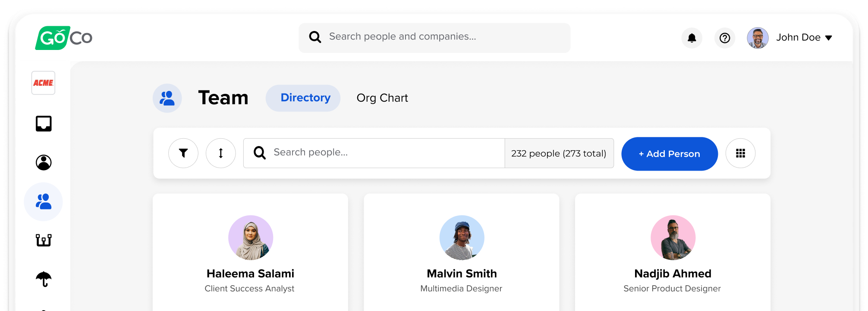Viewport: 868px width, 311px height.
Task: Switch to the Directory tab
Action: (x=305, y=98)
